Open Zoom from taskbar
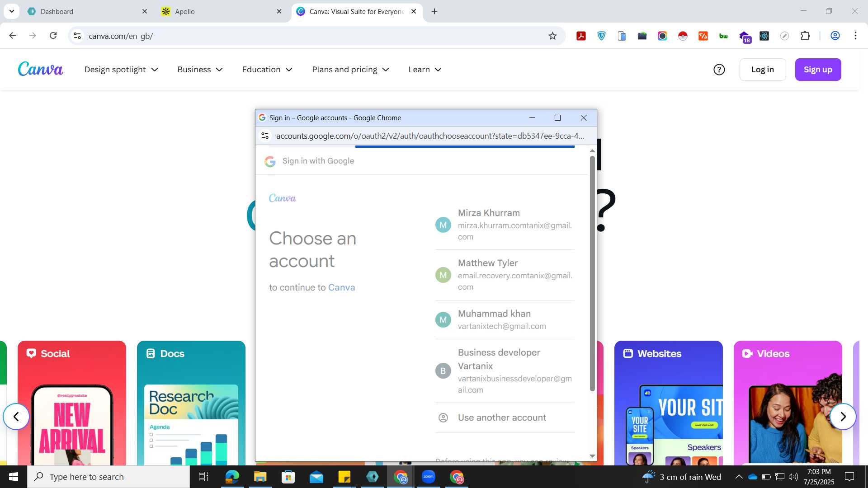The height and width of the screenshot is (488, 868). (428, 477)
